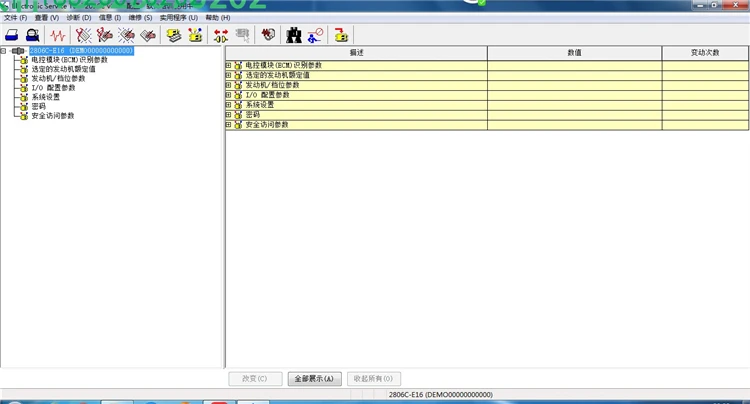The height and width of the screenshot is (404, 750).
Task: Open the Configuration tool toolbar icon
Action: click(x=195, y=35)
